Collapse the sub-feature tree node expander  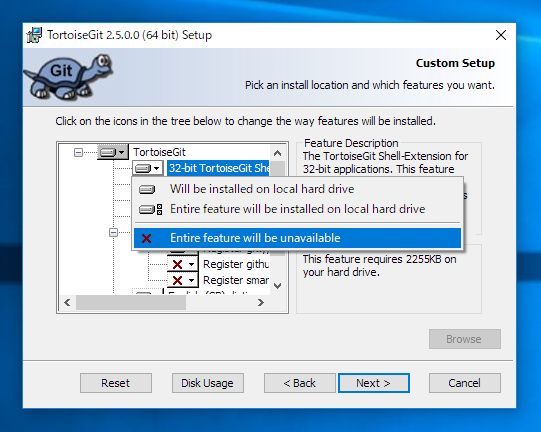click(114, 232)
